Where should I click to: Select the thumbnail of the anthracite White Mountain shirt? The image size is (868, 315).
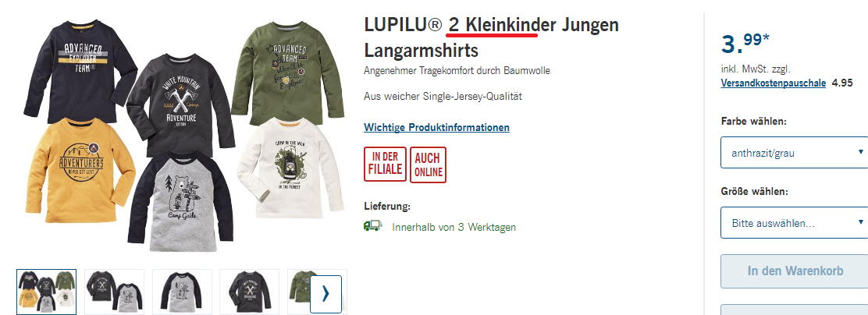pyautogui.click(x=250, y=292)
